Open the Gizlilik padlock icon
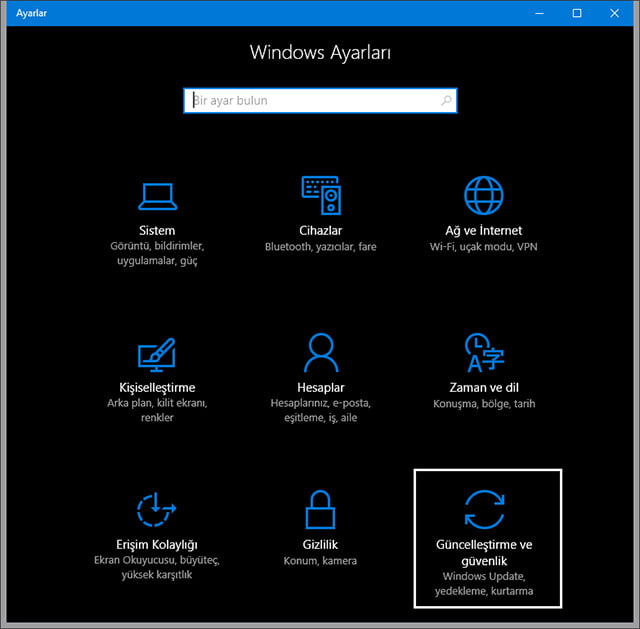Screen dimensions: 640x629 (320, 509)
